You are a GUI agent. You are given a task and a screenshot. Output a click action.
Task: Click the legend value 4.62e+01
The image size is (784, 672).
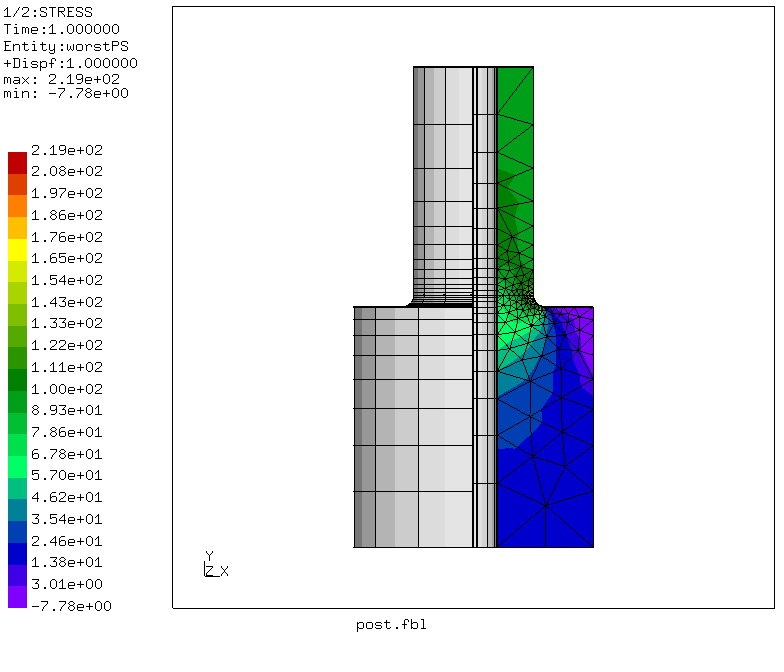click(67, 497)
